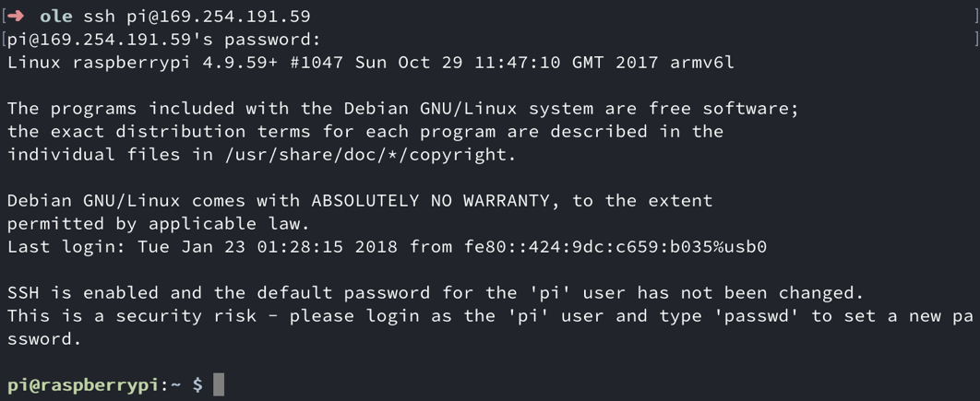Click the 'ole' directory name in prompt
Viewport: 980px width, 401px height.
pos(56,17)
